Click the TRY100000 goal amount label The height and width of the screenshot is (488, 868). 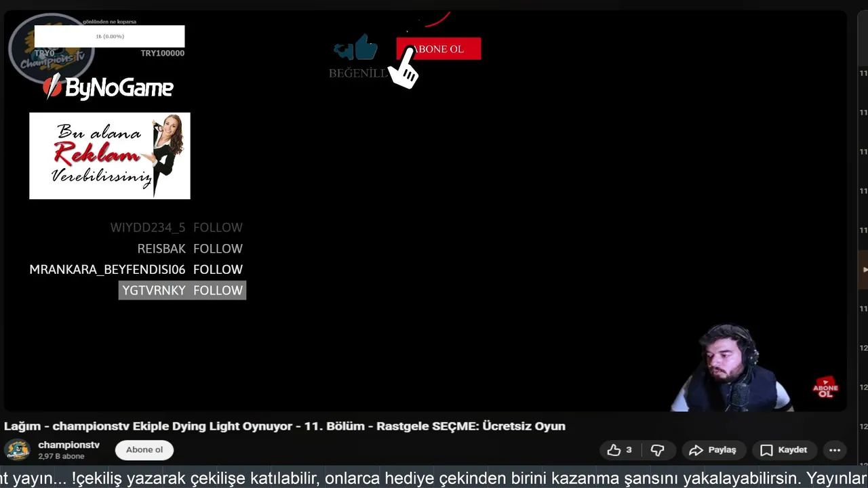[x=163, y=53]
